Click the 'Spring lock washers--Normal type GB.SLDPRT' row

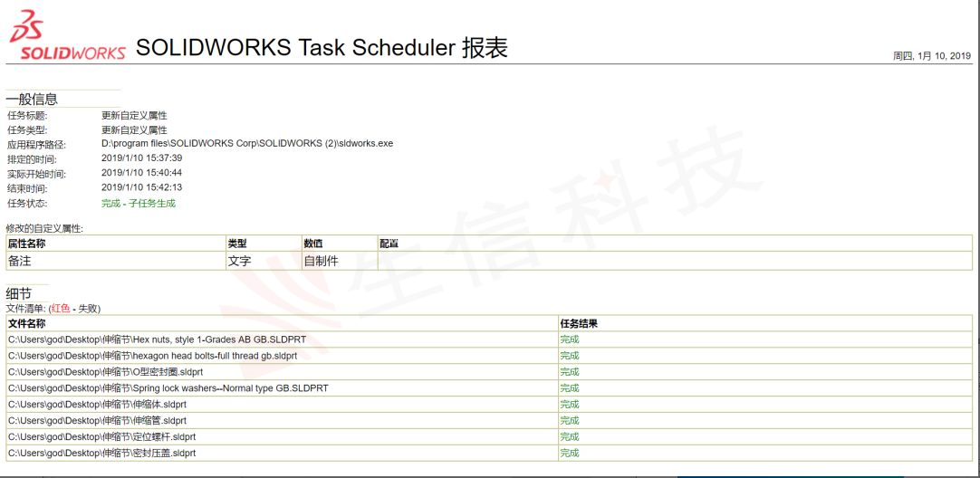point(282,388)
